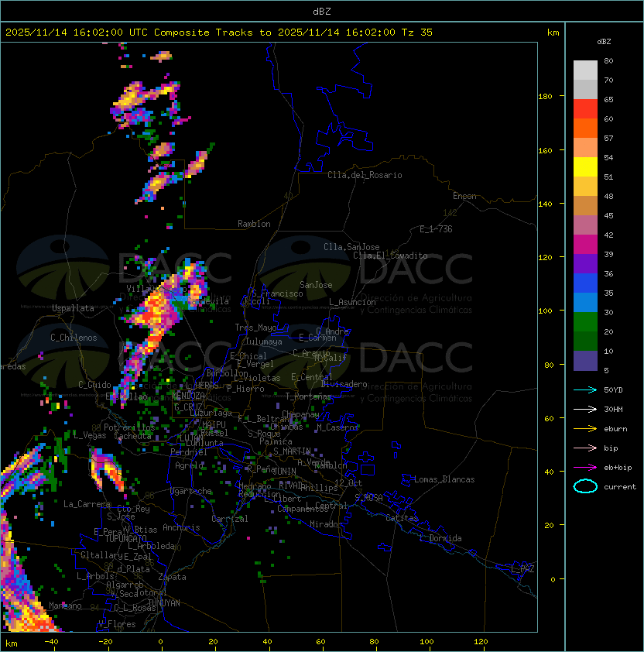644x652 pixels.
Task: Pick the bright yellow swatch in dBZ legend
Action: pos(585,166)
